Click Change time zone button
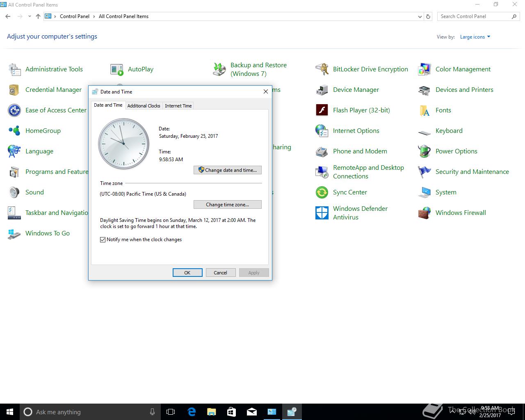 pos(228,205)
